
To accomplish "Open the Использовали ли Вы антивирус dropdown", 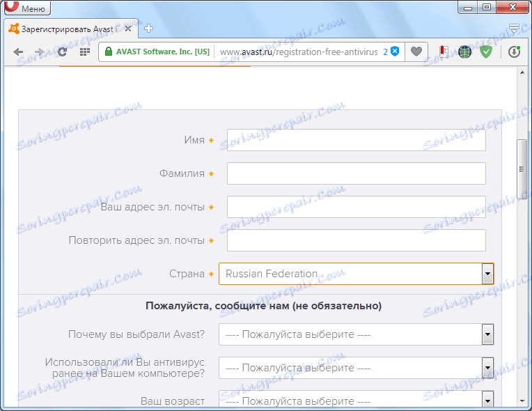I will pyautogui.click(x=357, y=368).
